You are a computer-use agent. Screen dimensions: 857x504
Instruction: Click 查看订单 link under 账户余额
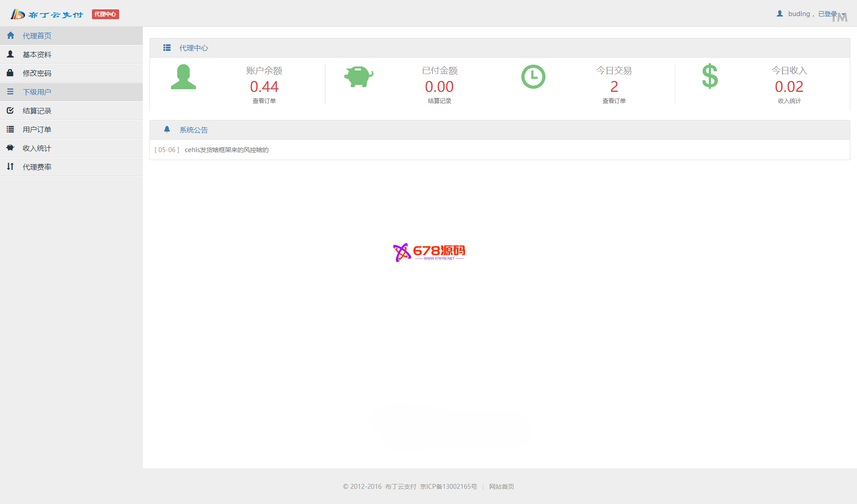264,101
